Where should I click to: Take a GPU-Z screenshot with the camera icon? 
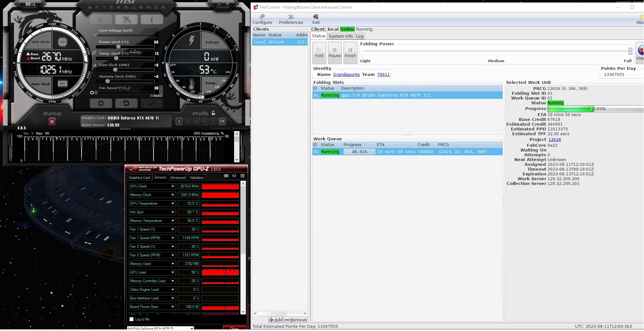tap(226, 176)
